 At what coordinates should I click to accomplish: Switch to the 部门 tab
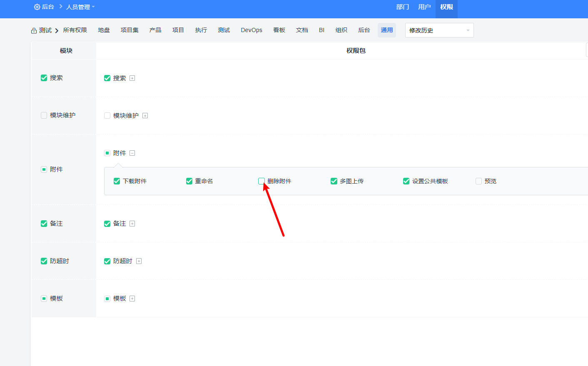(x=403, y=7)
